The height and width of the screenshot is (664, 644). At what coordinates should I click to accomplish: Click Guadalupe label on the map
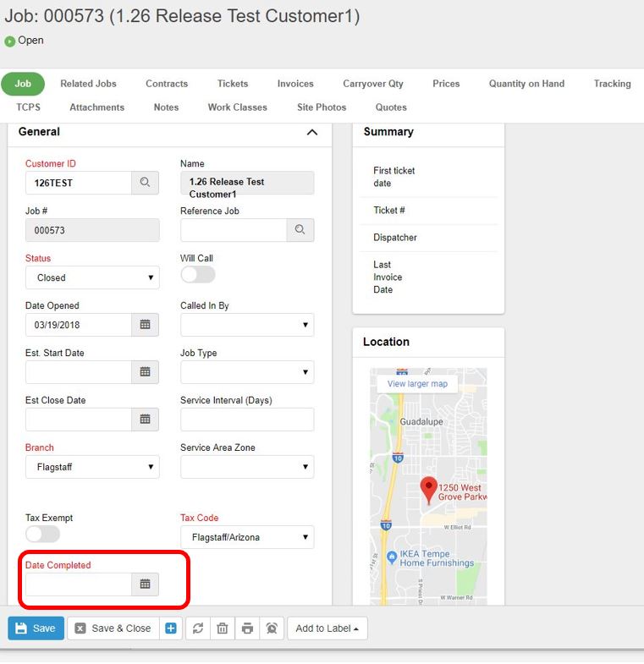tap(421, 421)
